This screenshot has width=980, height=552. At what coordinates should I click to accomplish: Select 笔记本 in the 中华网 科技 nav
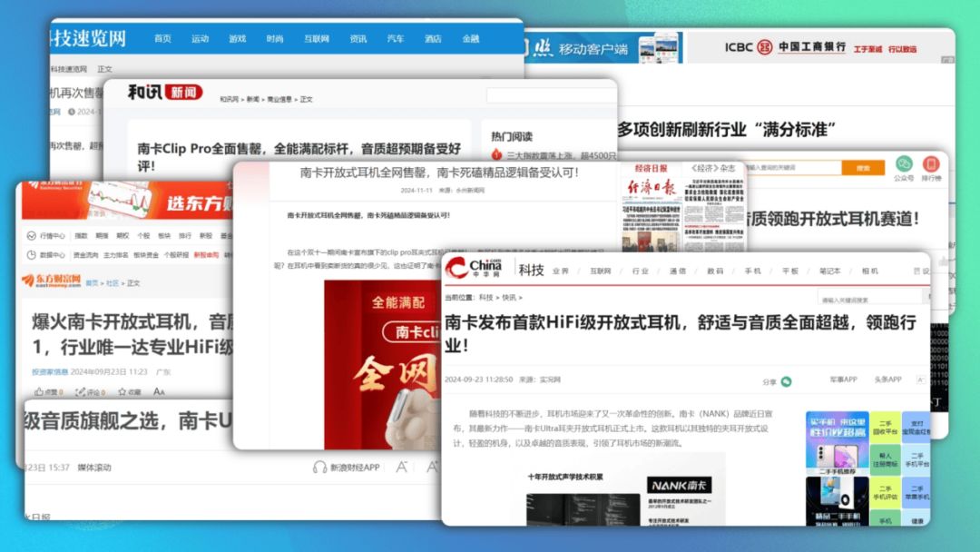830,271
